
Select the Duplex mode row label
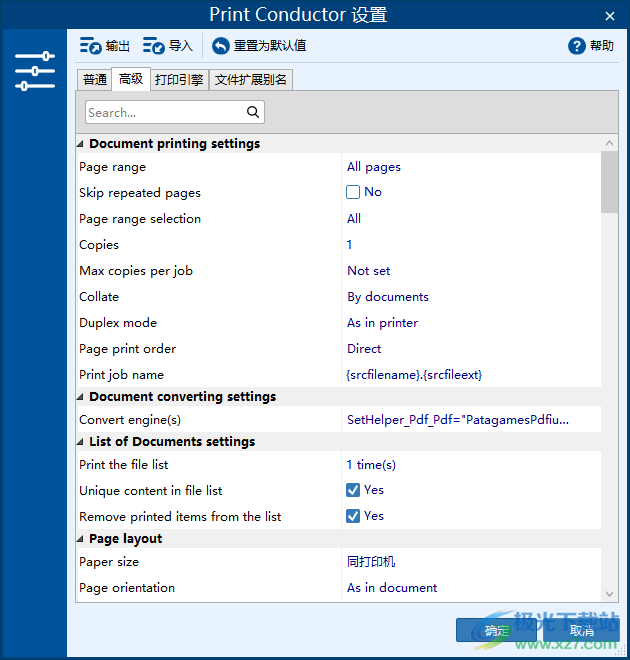118,323
